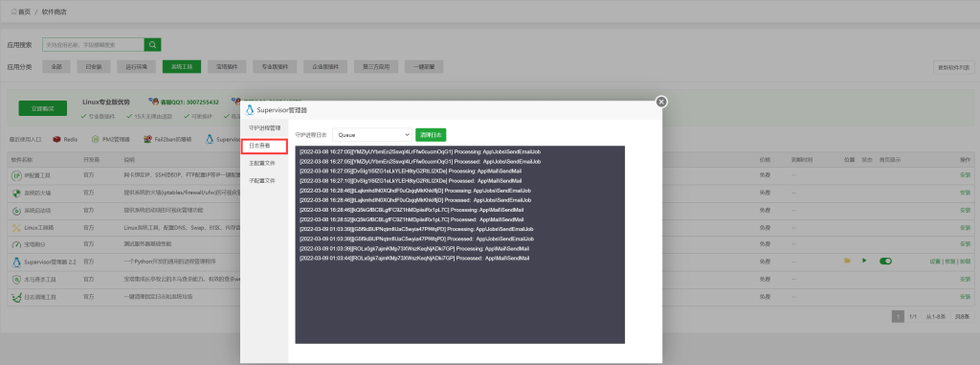Open the Fail2ban防爆破 icon shortcut
The width and height of the screenshot is (980, 365).
(147, 139)
